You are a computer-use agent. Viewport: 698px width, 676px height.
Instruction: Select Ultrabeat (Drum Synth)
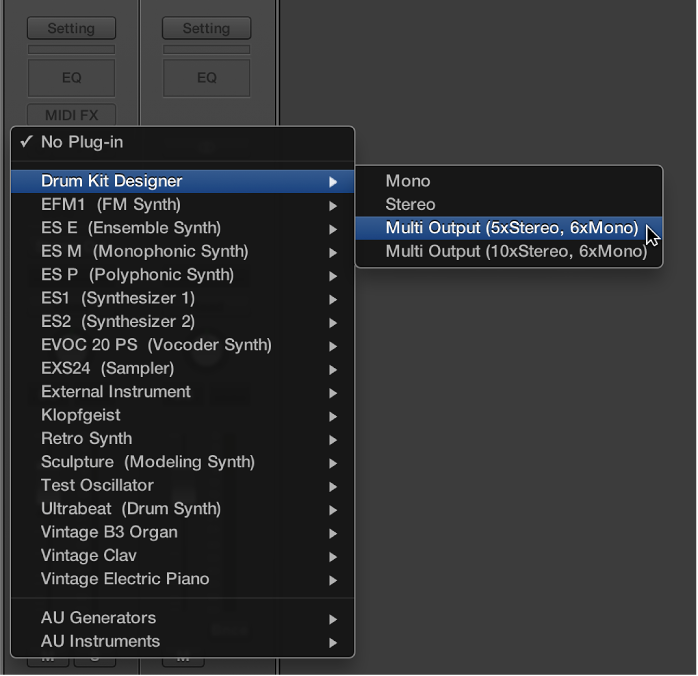click(183, 509)
